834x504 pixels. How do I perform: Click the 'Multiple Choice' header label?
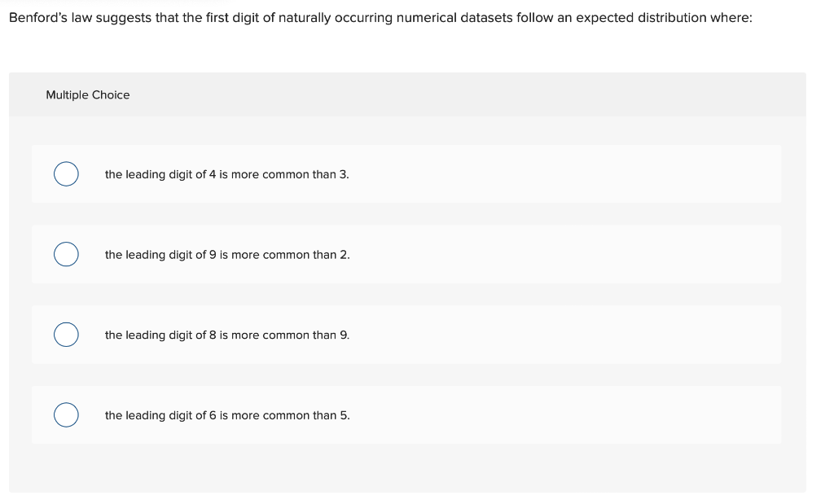[x=88, y=94]
